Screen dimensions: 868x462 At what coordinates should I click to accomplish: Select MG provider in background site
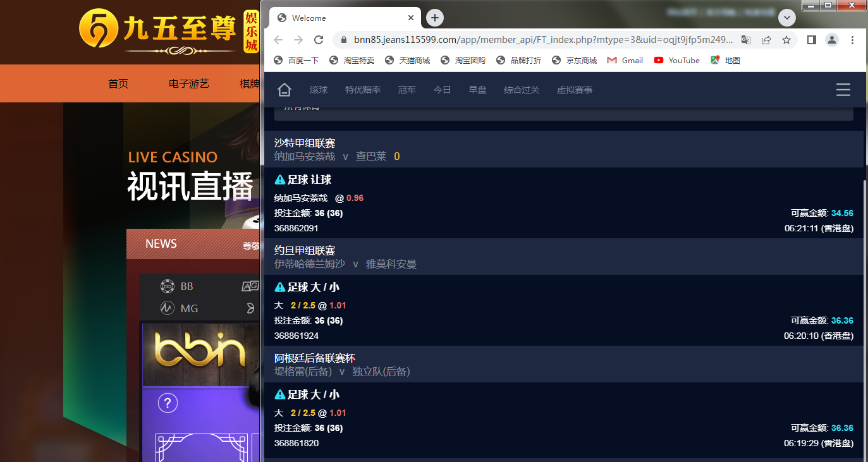tap(180, 308)
